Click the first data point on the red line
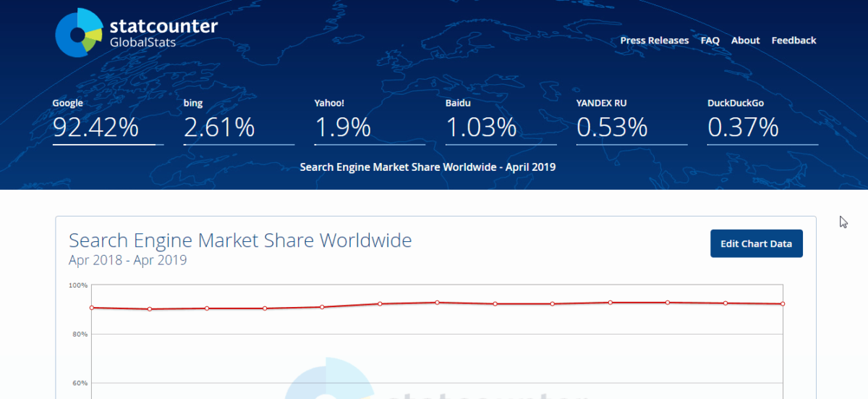This screenshot has height=399, width=868. coord(92,308)
